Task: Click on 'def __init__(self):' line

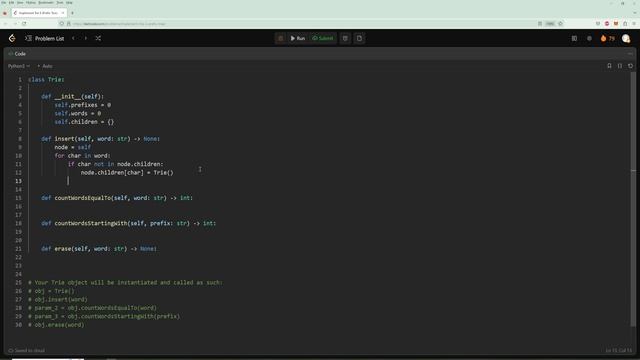Action: (73, 96)
